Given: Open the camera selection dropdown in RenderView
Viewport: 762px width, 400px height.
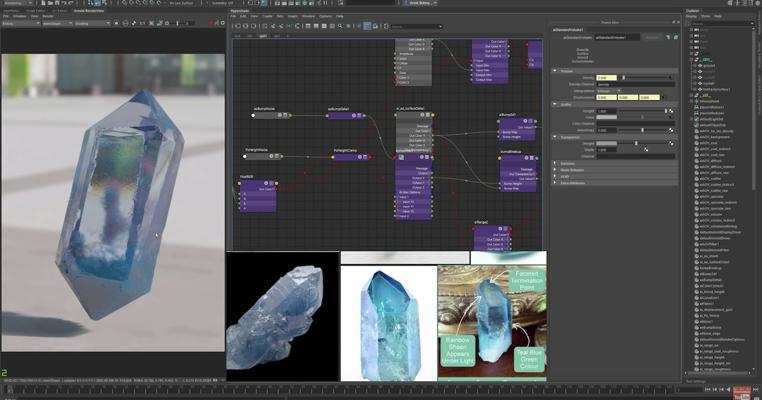Looking at the screenshot, I should pyautogui.click(x=57, y=23).
